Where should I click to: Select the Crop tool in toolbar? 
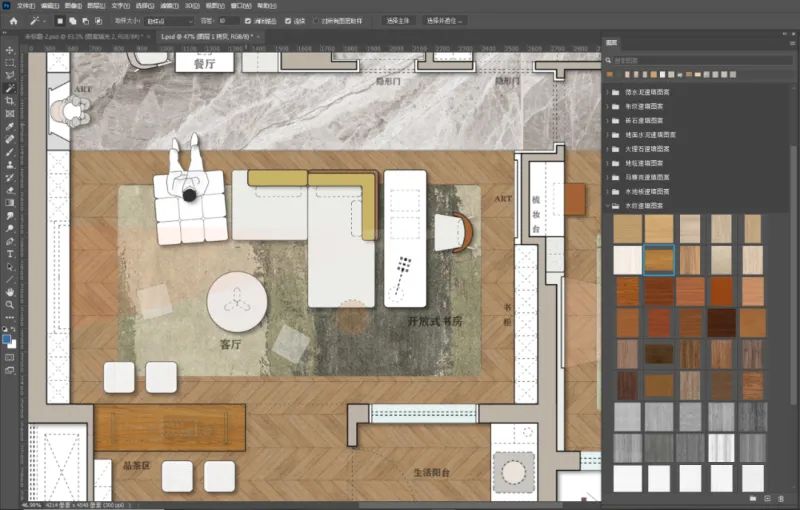(x=10, y=101)
